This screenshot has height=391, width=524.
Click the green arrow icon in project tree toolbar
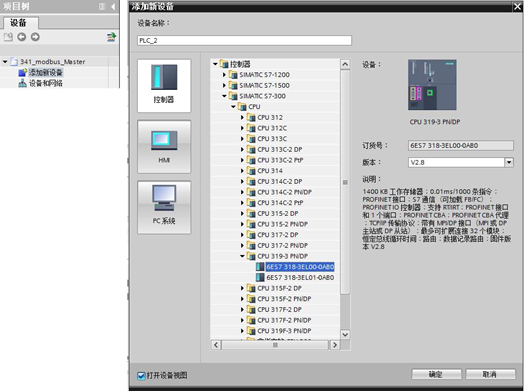pyautogui.click(x=111, y=37)
